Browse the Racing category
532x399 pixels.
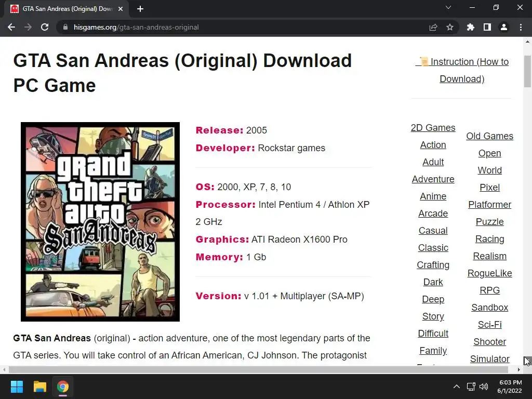pyautogui.click(x=489, y=239)
